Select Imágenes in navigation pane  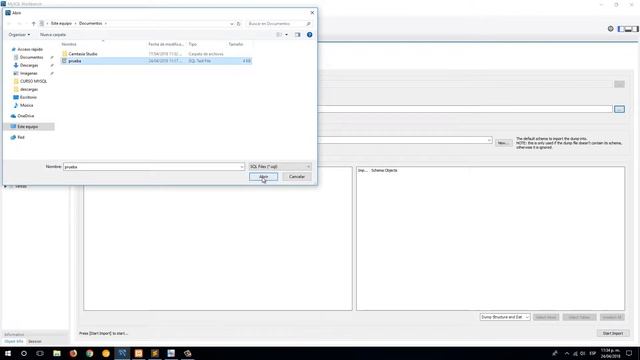[x=29, y=73]
